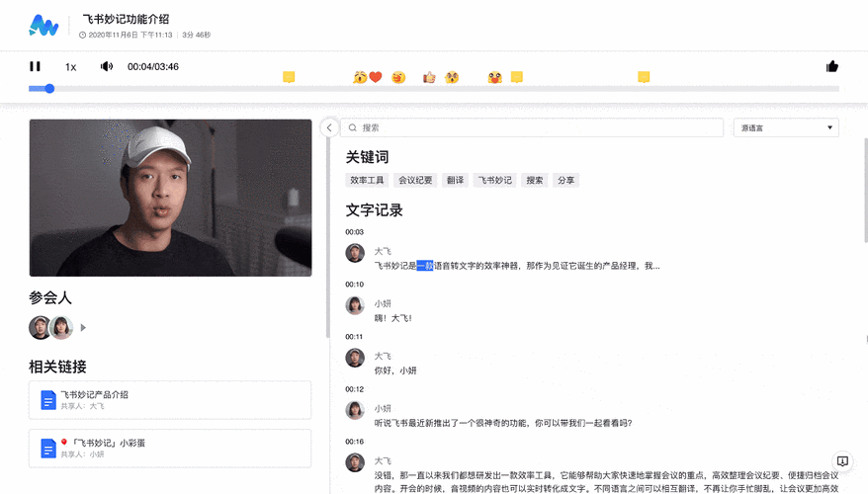
Task: Click the video preview thumbnail
Action: (x=170, y=198)
